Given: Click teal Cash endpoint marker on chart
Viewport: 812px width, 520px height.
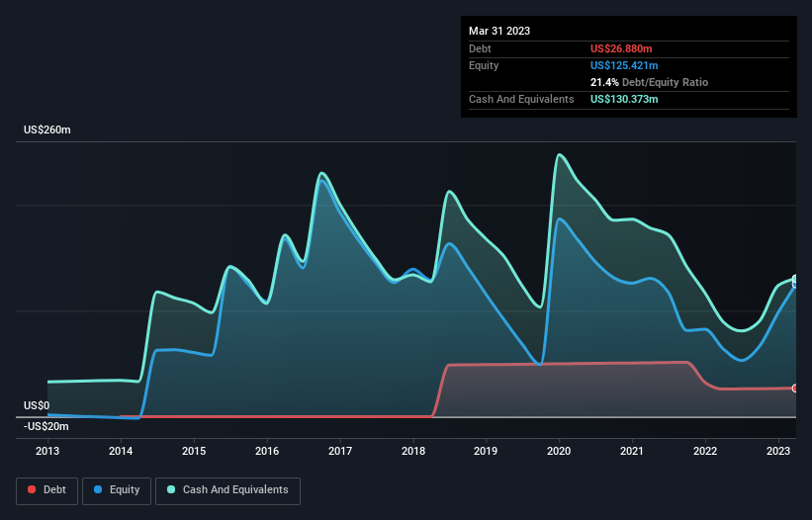Looking at the screenshot, I should (x=794, y=279).
